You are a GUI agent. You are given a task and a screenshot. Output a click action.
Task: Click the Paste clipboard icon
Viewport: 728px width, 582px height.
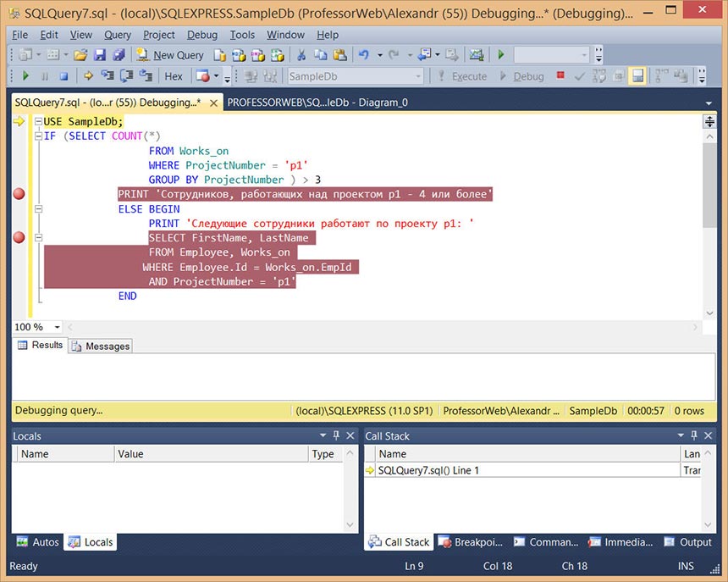[x=339, y=55]
